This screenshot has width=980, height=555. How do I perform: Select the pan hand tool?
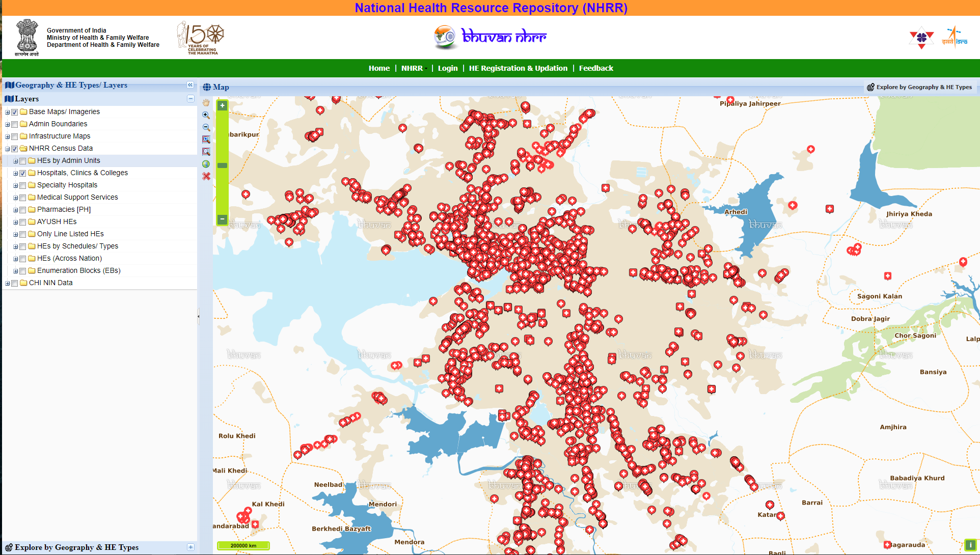(x=206, y=103)
